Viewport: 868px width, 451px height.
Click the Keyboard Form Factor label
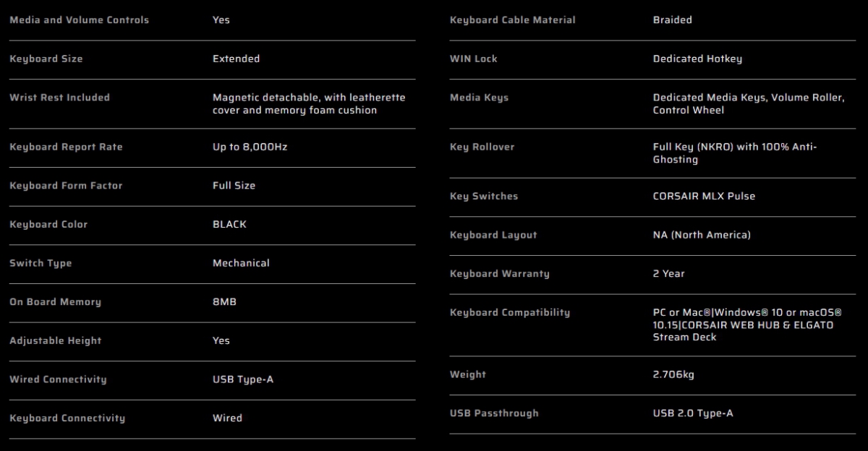(x=66, y=186)
